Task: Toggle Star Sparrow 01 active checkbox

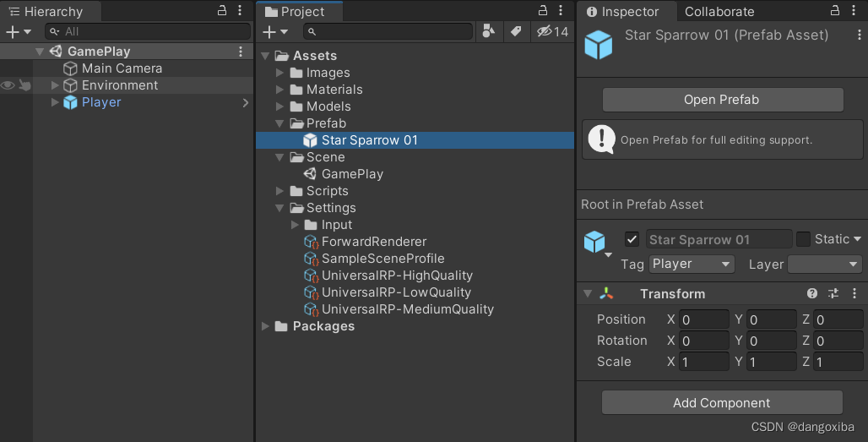Action: (x=632, y=239)
